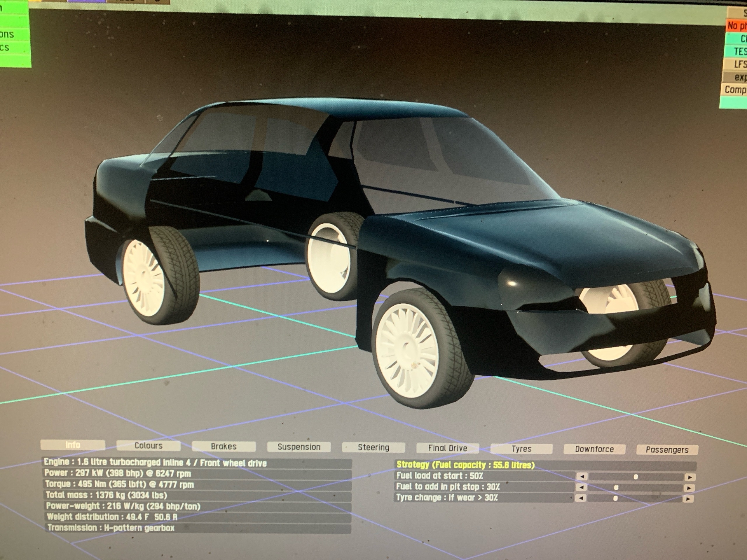Select the Suspension tab
The width and height of the screenshot is (747, 560).
point(299,447)
